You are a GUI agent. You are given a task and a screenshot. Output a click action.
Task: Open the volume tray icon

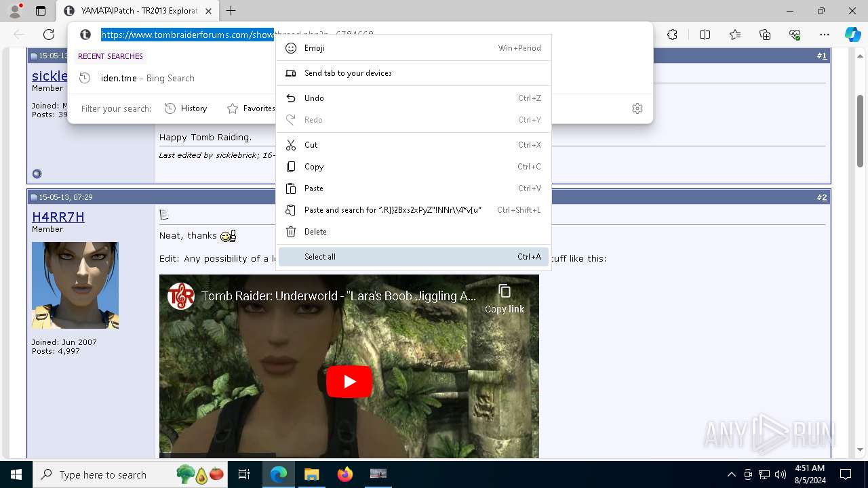[781, 474]
